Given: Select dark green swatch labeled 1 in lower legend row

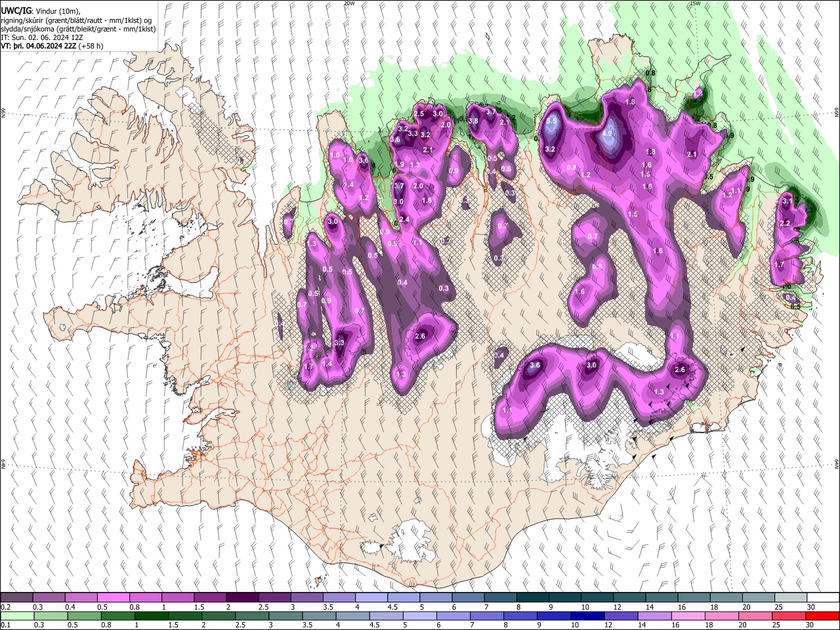Looking at the screenshot, I should coord(151,616).
